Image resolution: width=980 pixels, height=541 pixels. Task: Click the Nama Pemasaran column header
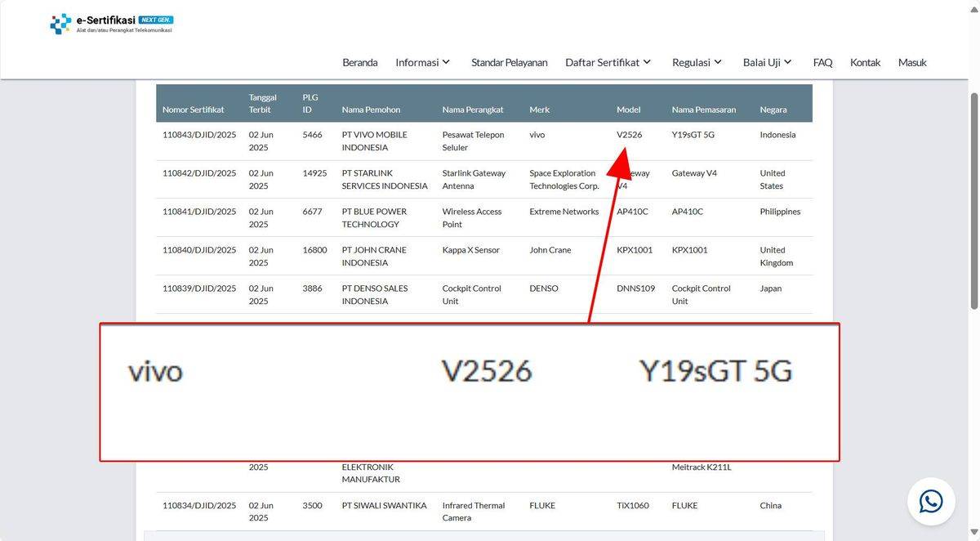coord(704,110)
